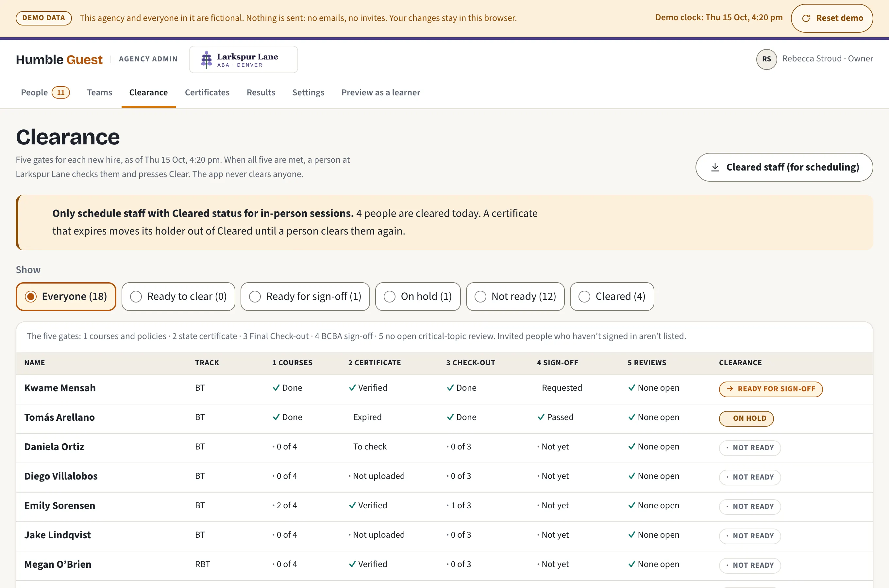Viewport: 889px width, 588px height.
Task: Click NOT READY badge in Emily Sorensen's row
Action: 750,507
